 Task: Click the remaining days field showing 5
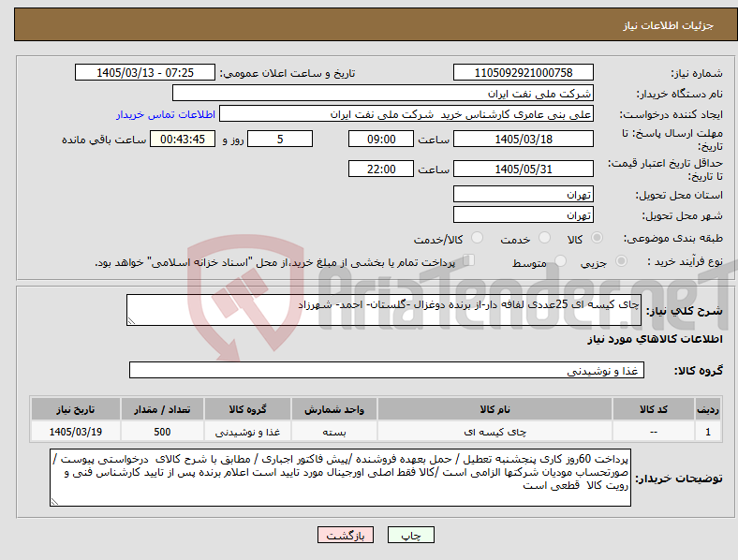pos(280,139)
